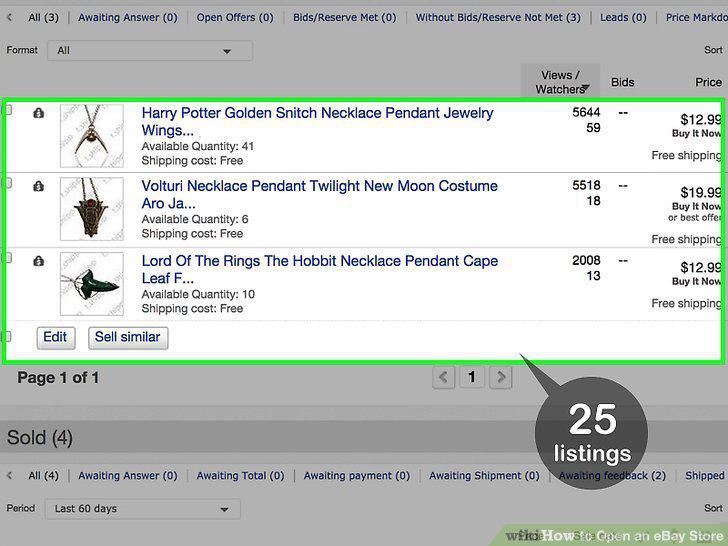Click Available Quantity: 10 text
The height and width of the screenshot is (546, 728).
coord(198,294)
